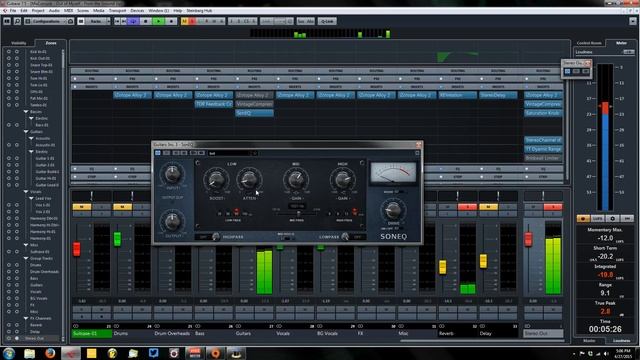640x360 pixels.
Task: Open Firefox from the Windows taskbar
Action: [x=50, y=353]
